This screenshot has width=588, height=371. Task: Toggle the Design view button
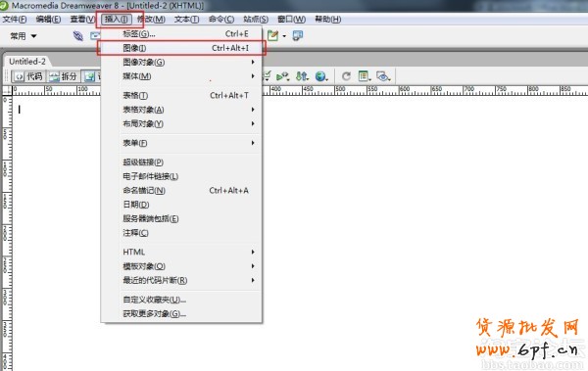[x=91, y=76]
